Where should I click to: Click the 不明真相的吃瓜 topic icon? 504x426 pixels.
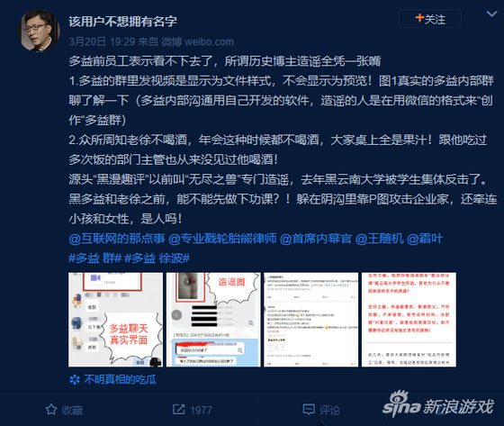pos(75,380)
